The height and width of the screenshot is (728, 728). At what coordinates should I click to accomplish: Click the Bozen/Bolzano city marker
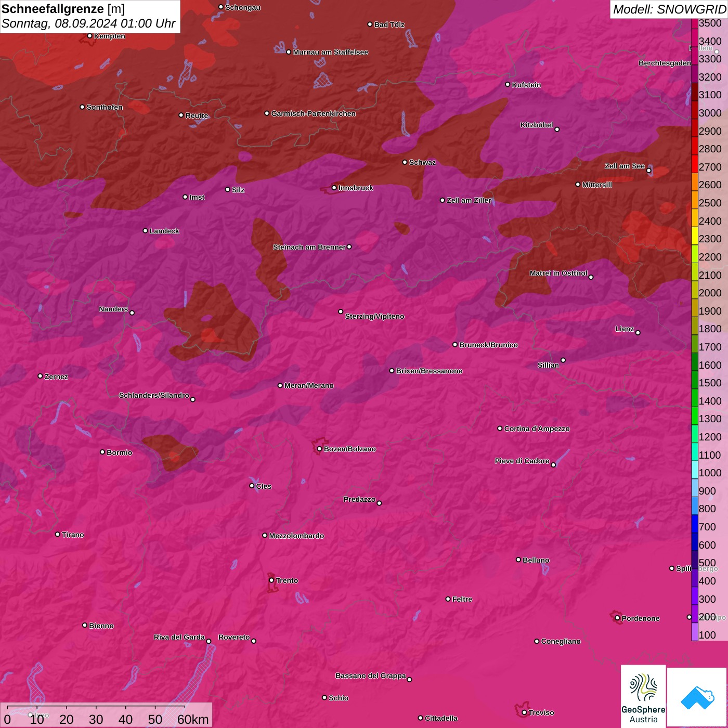[319, 449]
